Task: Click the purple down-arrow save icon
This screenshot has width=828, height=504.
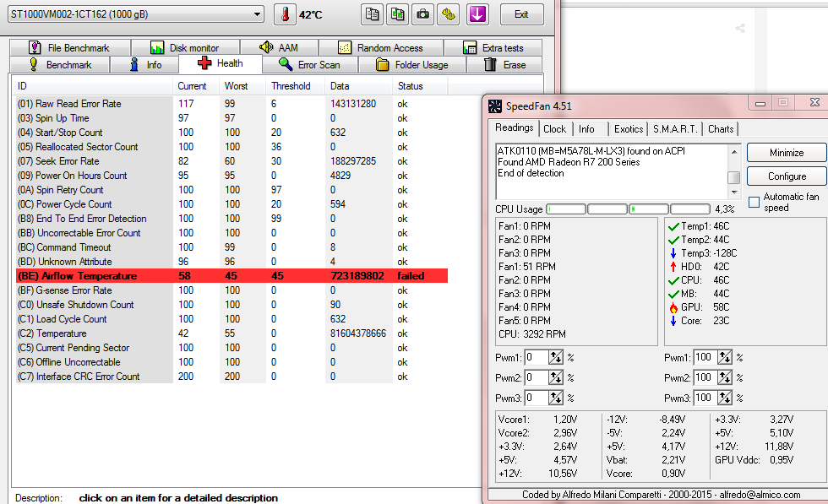Action: pyautogui.click(x=477, y=14)
